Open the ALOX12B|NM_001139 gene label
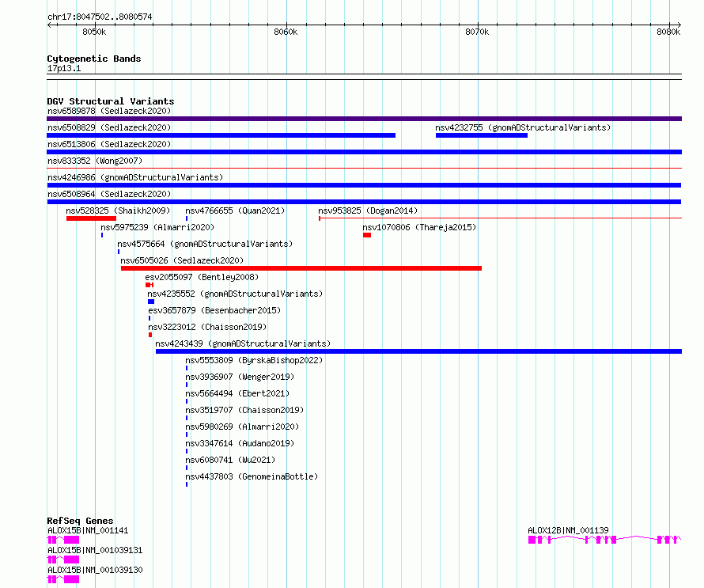This screenshot has width=704, height=588. click(568, 530)
